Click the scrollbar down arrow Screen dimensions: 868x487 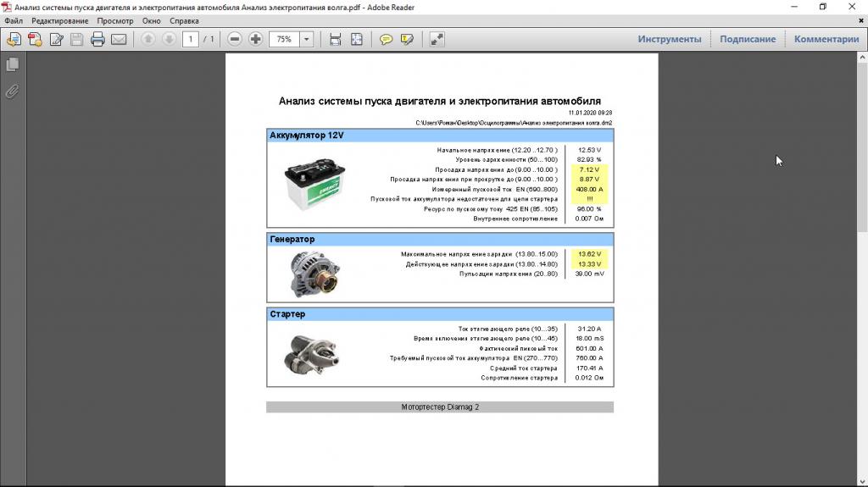pyautogui.click(x=862, y=482)
